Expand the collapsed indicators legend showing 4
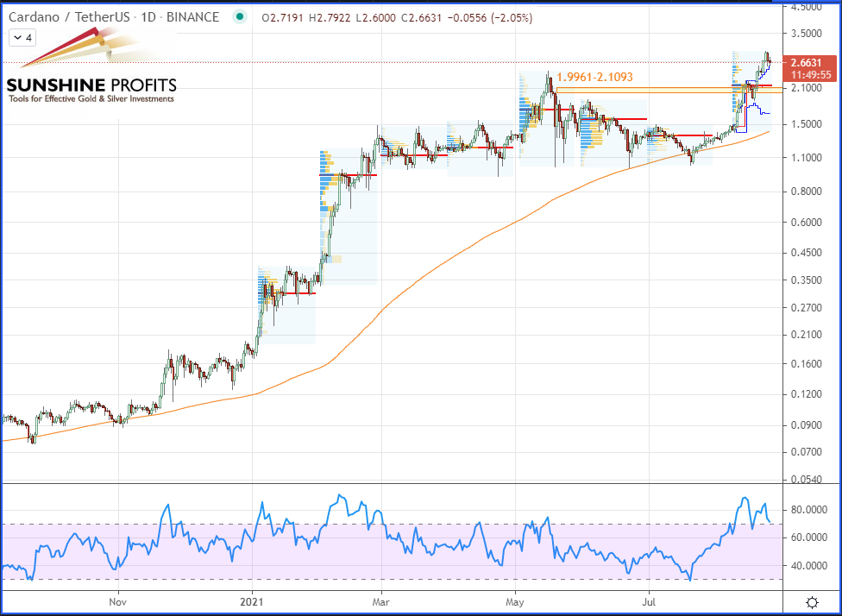 [x=22, y=38]
